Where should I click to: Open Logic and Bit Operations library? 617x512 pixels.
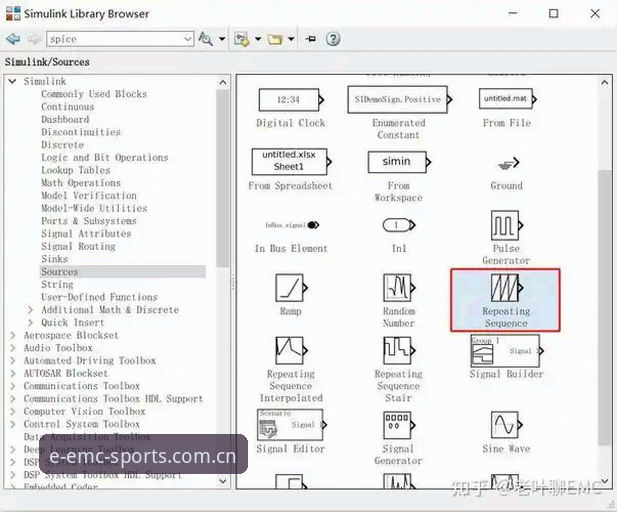coord(105,157)
